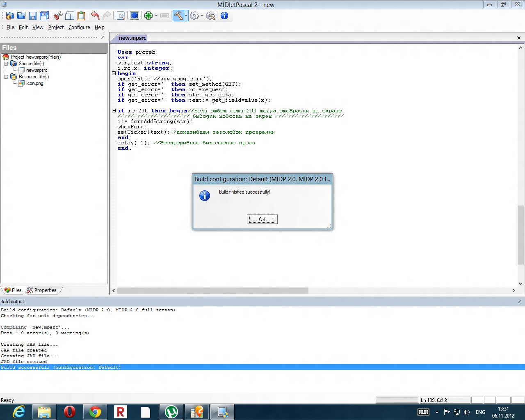Open the Build hammer dropdown arrow
Image resolution: width=525 pixels, height=420 pixels.
pos(186,16)
